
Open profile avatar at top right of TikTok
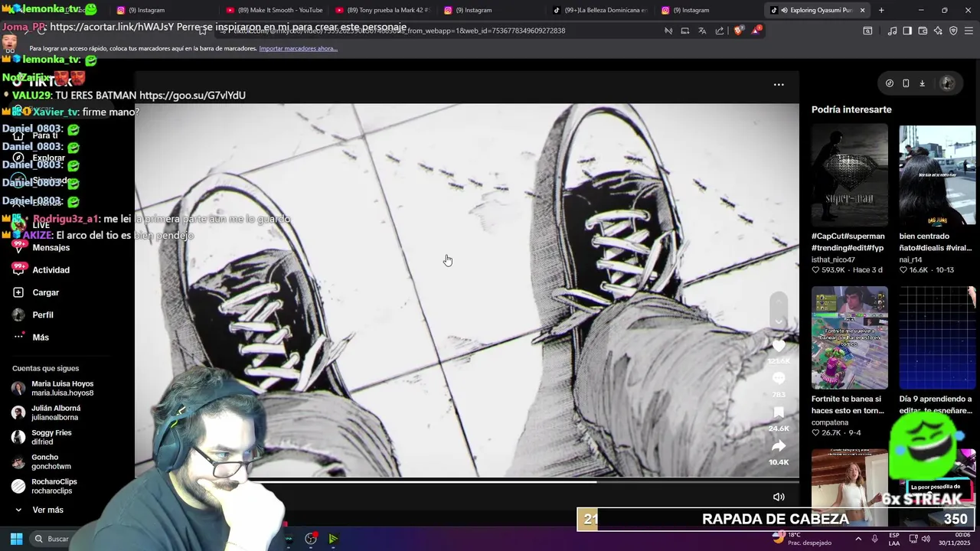947,83
